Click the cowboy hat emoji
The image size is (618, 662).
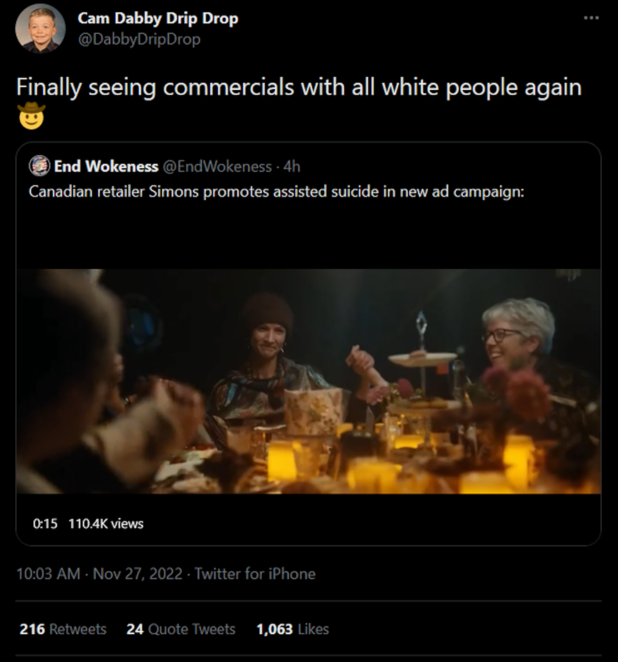point(31,116)
